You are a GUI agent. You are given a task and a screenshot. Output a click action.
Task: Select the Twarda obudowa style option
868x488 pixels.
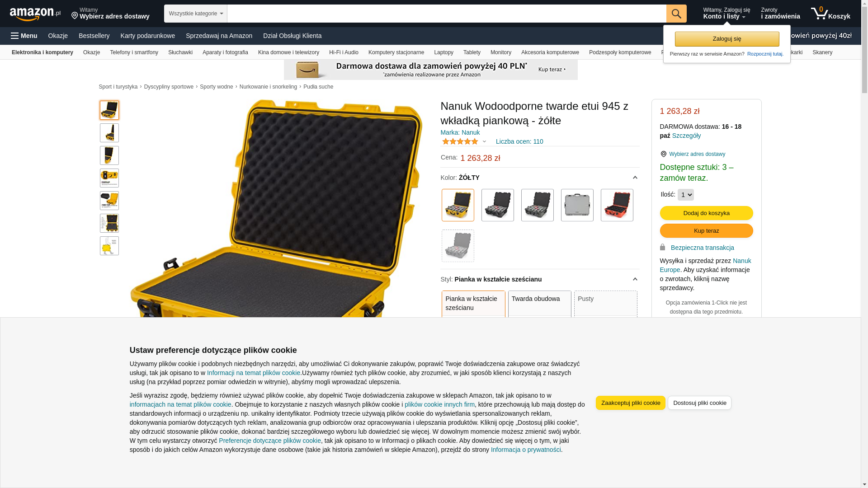(x=540, y=304)
